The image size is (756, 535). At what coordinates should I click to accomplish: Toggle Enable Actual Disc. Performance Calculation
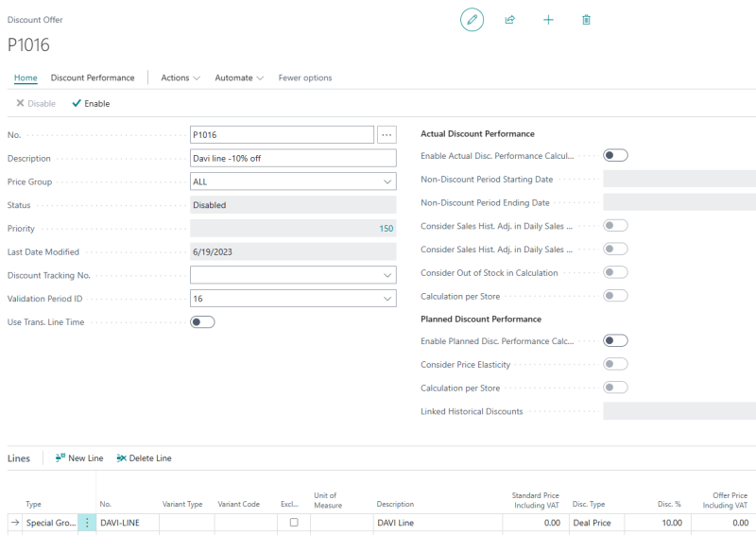(616, 155)
